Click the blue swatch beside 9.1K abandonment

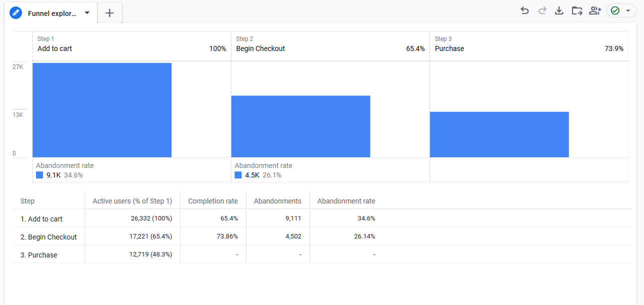39,175
